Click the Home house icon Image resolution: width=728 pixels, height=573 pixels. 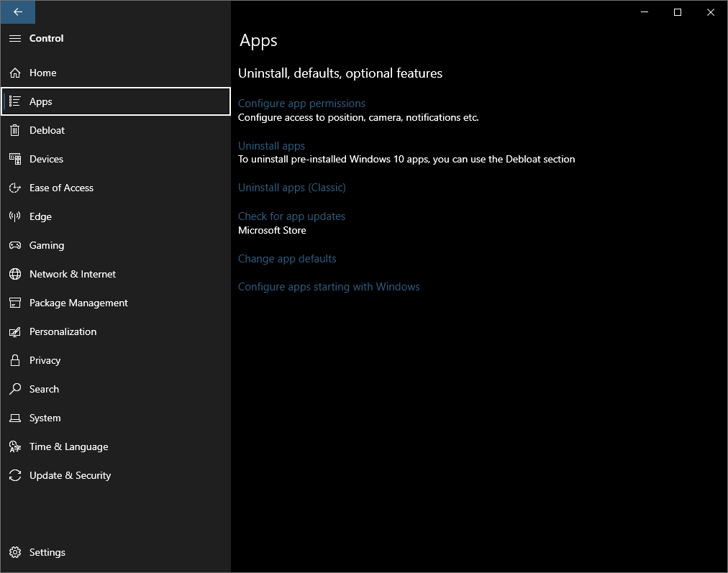pos(15,73)
